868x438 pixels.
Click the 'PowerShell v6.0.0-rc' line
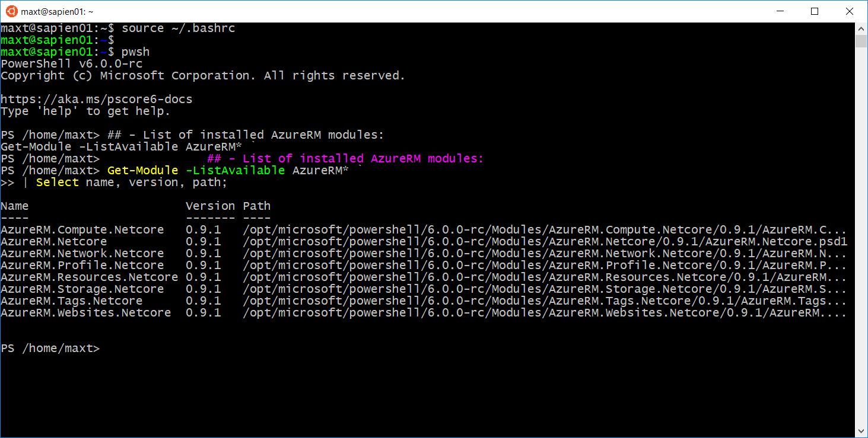point(72,64)
